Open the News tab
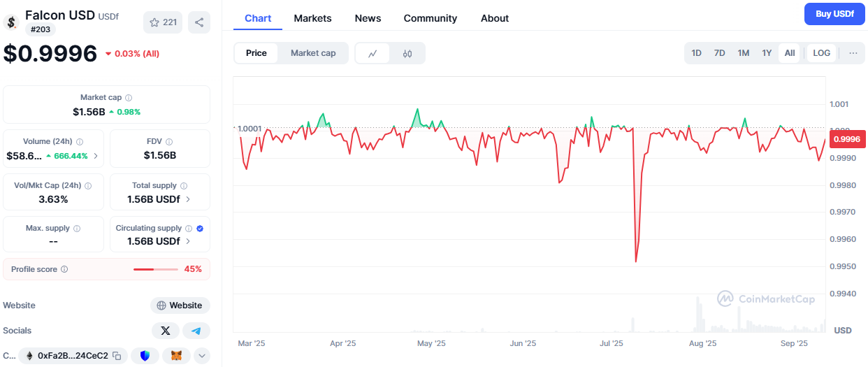This screenshot has width=868, height=367. point(368,18)
